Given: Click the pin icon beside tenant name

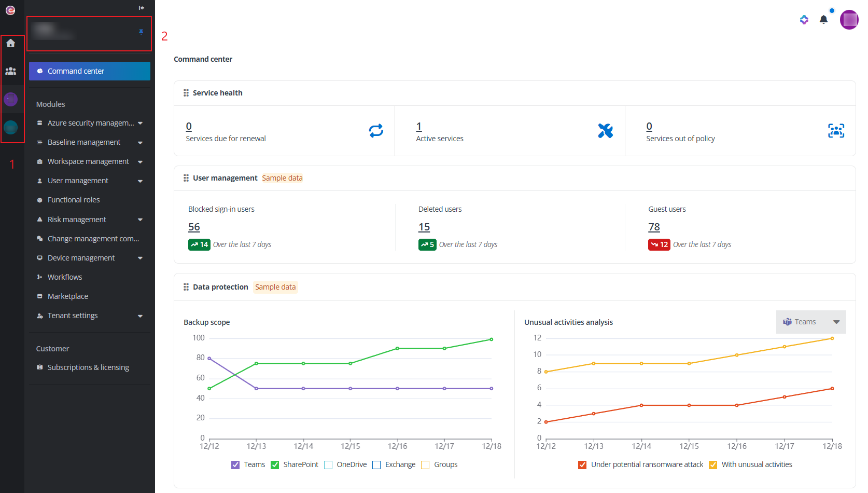Looking at the screenshot, I should (x=141, y=32).
